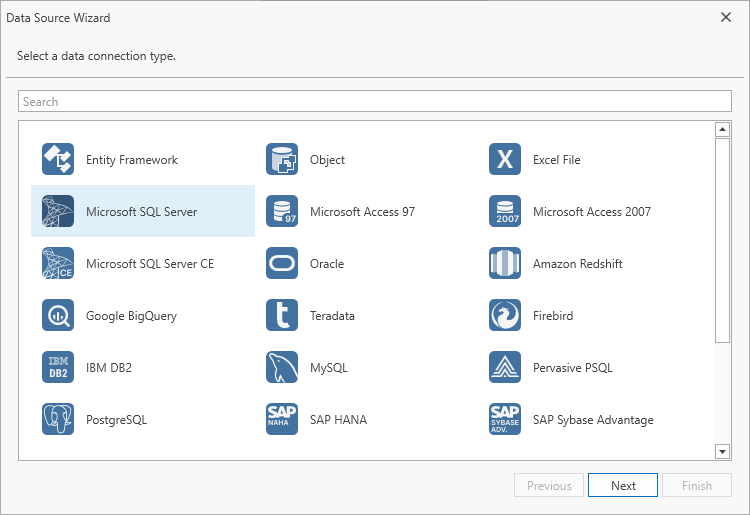
Task: Click the Google BigQuery label
Action: (132, 316)
